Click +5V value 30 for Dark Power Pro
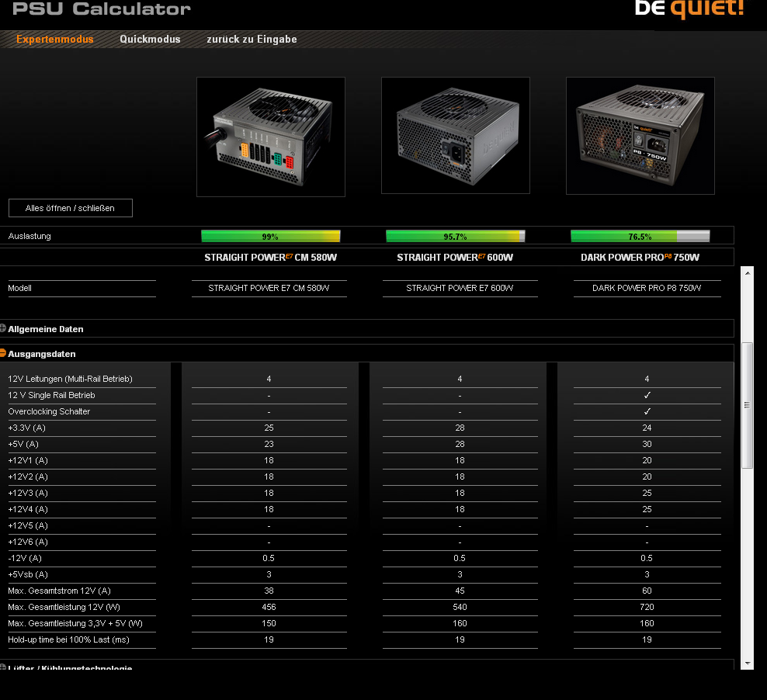This screenshot has width=767, height=700. pyautogui.click(x=647, y=445)
